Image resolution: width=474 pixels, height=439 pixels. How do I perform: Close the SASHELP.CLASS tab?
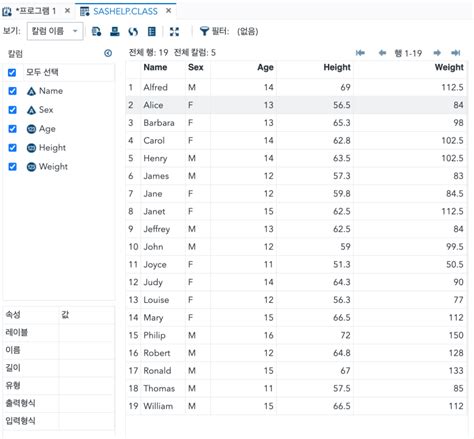click(x=169, y=11)
